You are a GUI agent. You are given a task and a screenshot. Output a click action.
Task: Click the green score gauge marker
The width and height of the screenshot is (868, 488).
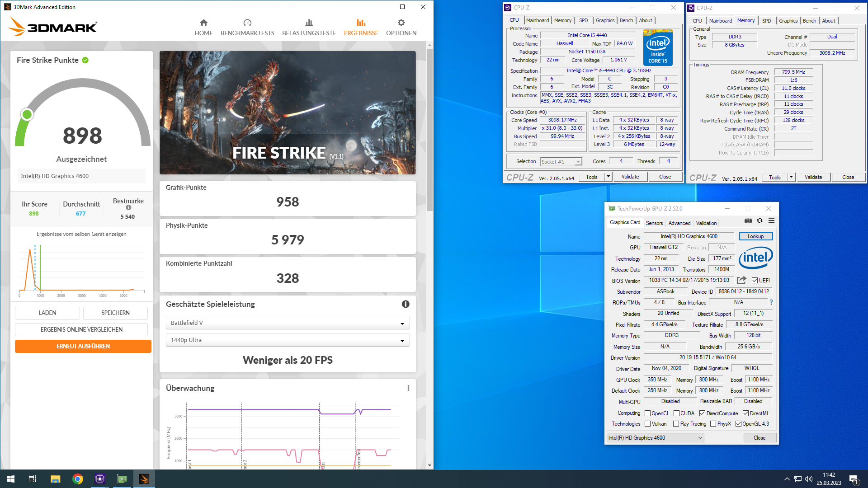pos(27,114)
